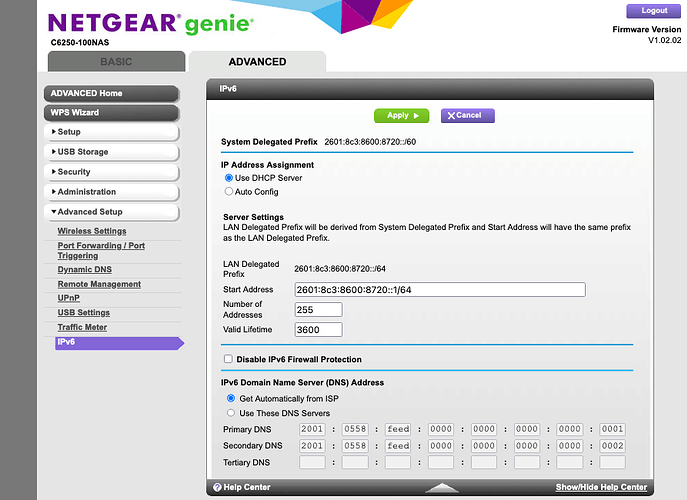Image resolution: width=687 pixels, height=500 pixels.
Task: Open the ADVANCED tab
Action: tap(257, 62)
